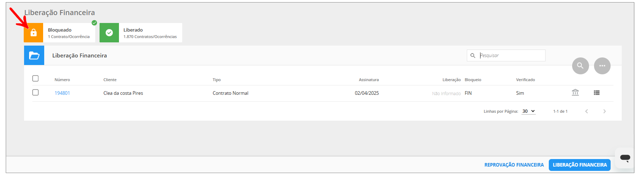
Task: Go to the next page with the right chevron
Action: (x=604, y=111)
